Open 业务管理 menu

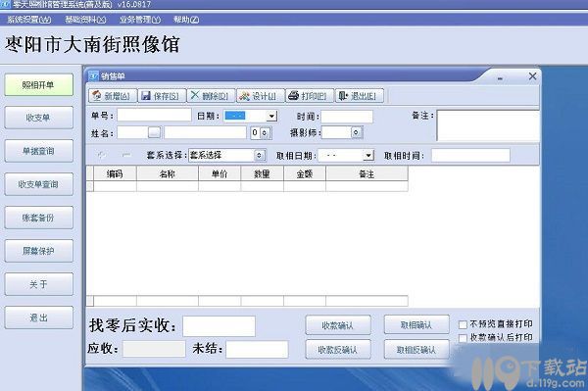tap(140, 20)
